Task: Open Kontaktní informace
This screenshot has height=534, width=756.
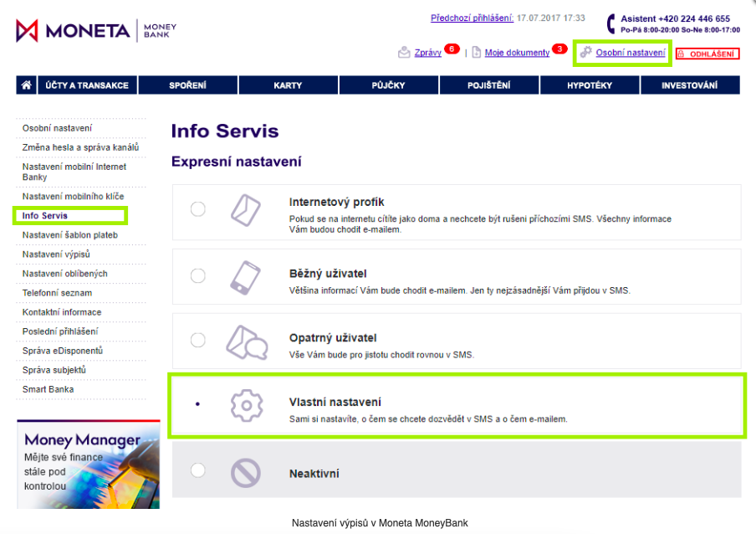Action: coord(62,312)
